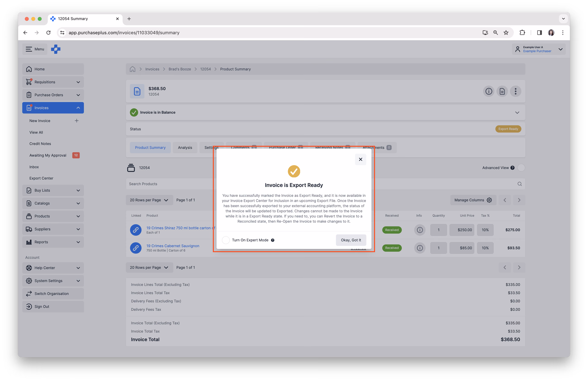The image size is (588, 381).
Task: Click top previous page arrow
Action: (505, 200)
